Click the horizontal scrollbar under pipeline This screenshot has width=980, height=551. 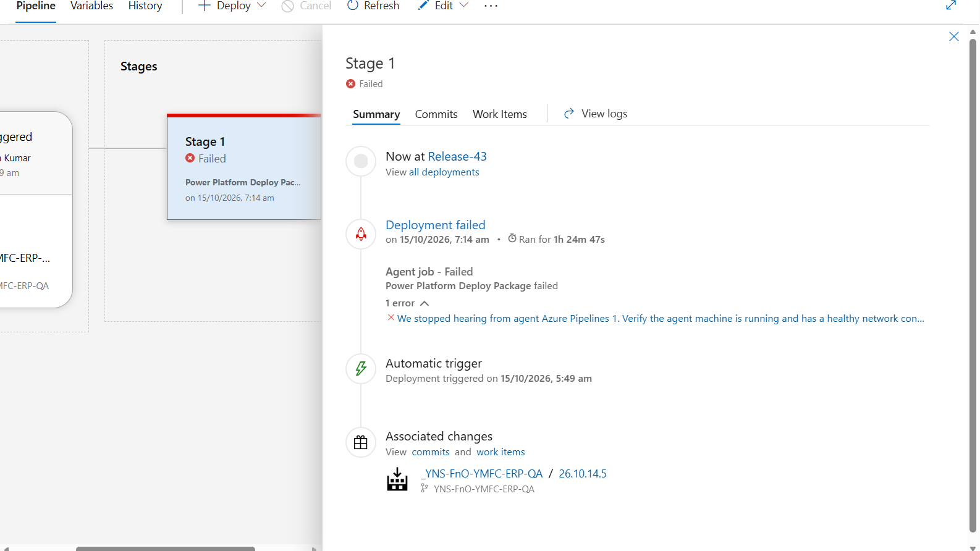click(166, 549)
